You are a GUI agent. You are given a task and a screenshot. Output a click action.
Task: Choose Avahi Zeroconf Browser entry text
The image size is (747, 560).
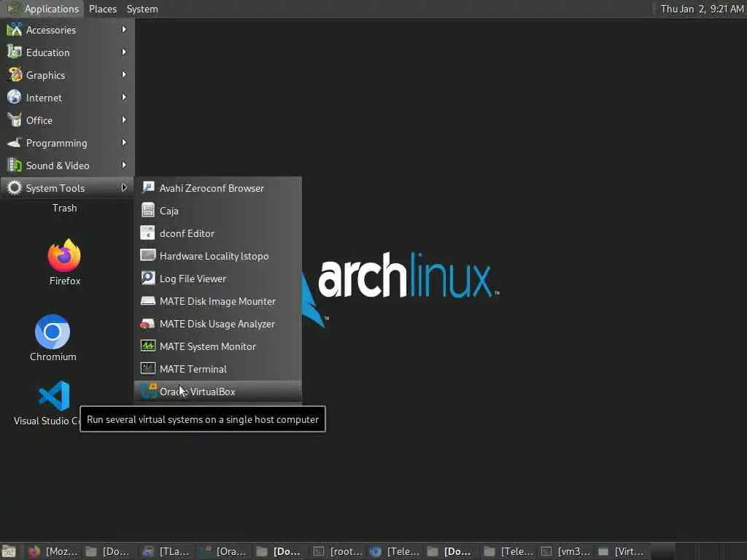click(x=212, y=188)
